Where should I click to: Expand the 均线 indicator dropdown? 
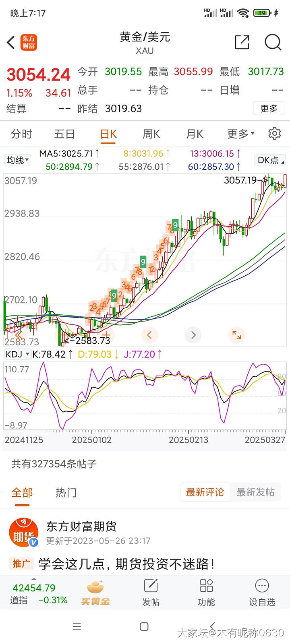tap(18, 160)
